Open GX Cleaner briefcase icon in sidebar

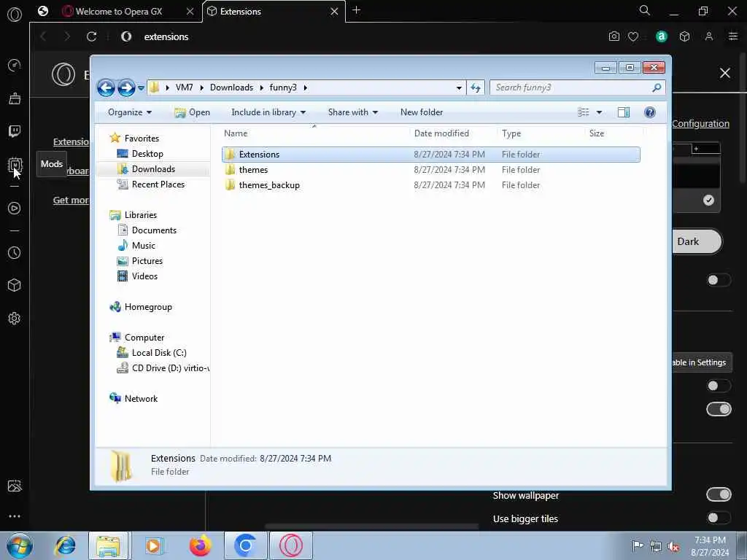15,98
